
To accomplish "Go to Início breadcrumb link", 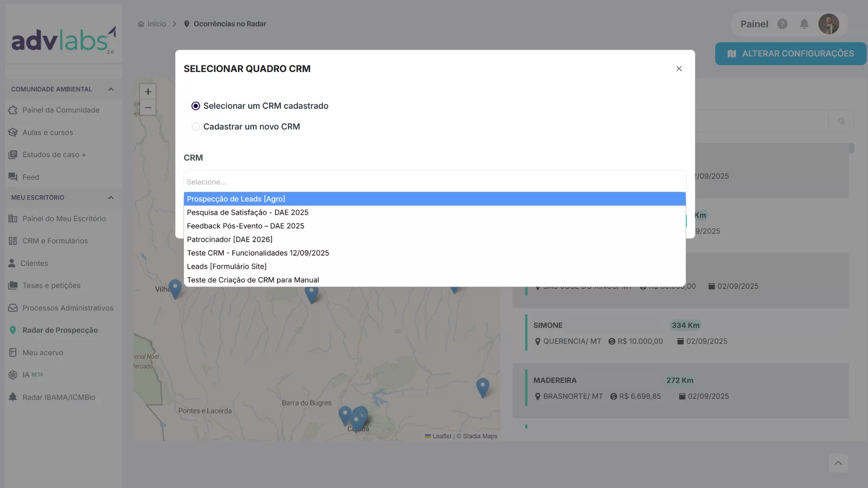I will coord(156,24).
